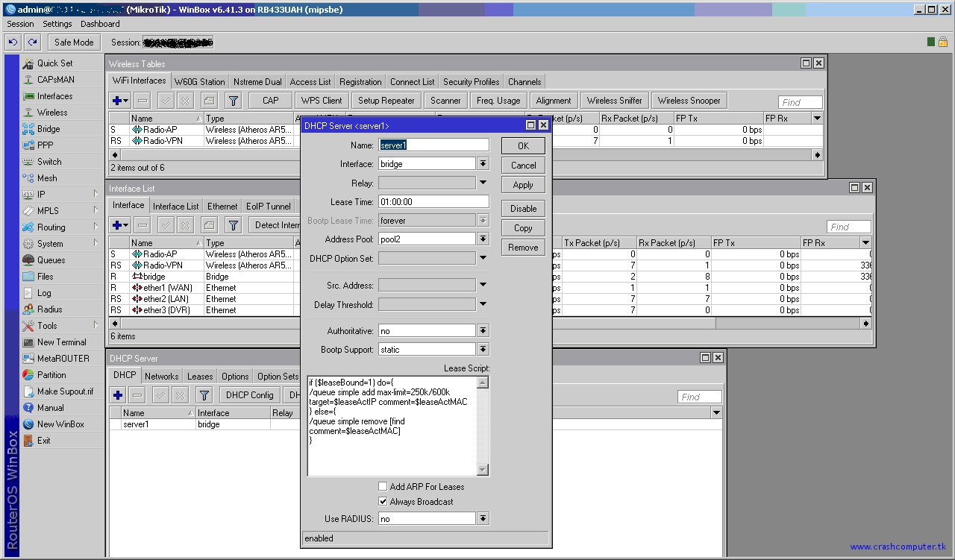Open Authoritative dropdown
The width and height of the screenshot is (955, 560).
(483, 331)
